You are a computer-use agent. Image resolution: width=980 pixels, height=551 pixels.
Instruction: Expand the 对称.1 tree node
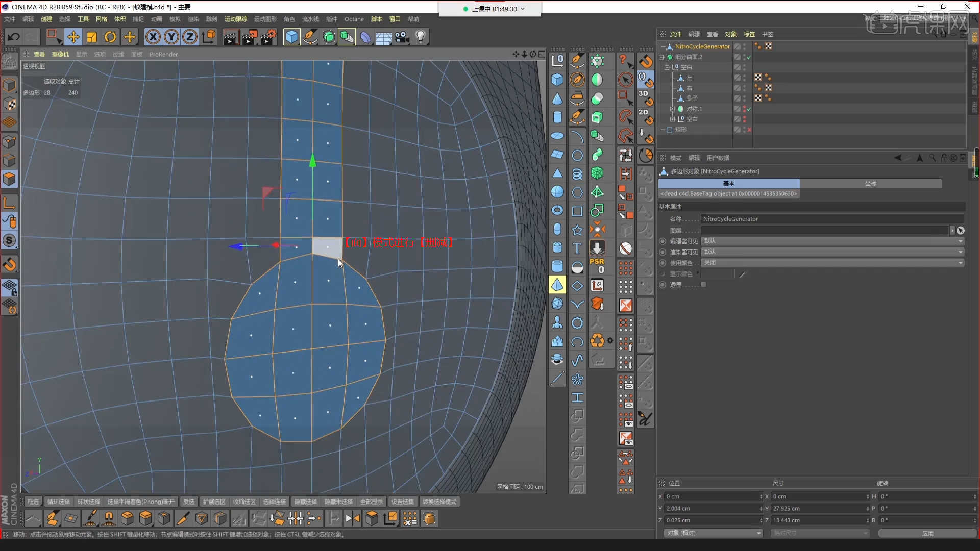click(x=673, y=109)
